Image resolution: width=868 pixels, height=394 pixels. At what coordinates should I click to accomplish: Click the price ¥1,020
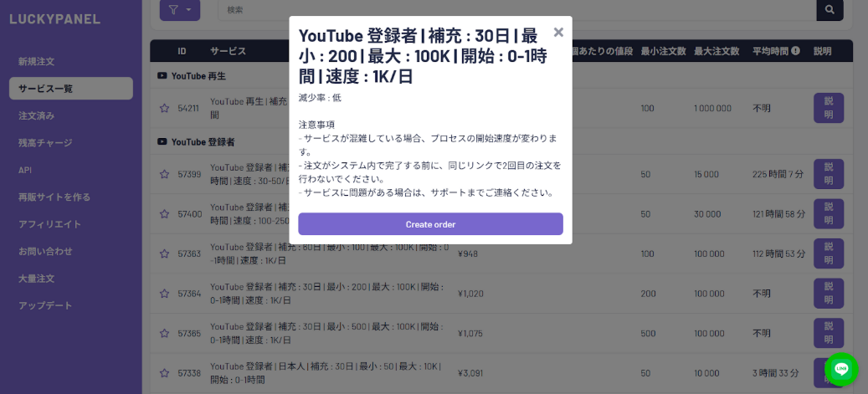click(470, 294)
